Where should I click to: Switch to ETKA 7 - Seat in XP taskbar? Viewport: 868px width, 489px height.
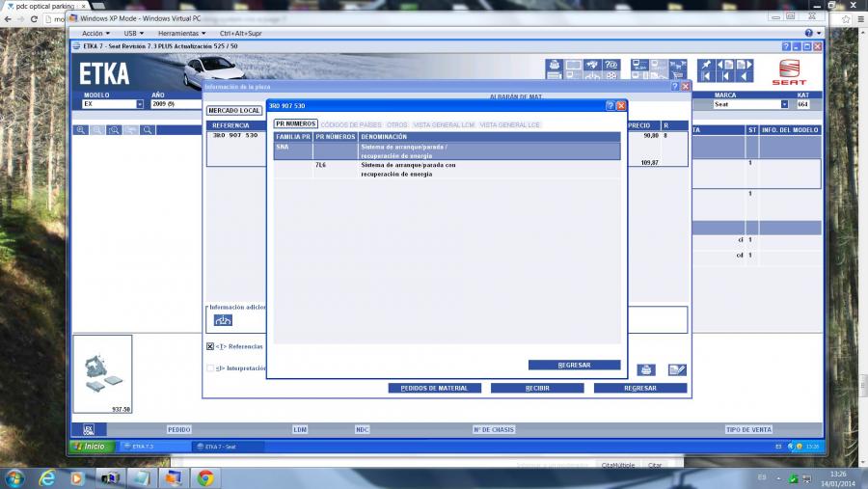coord(227,447)
